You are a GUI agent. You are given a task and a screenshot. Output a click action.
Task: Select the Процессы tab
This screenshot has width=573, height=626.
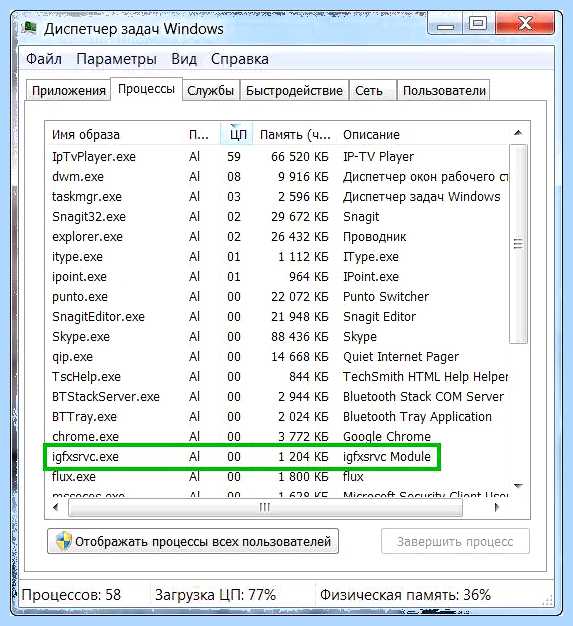tap(147, 89)
